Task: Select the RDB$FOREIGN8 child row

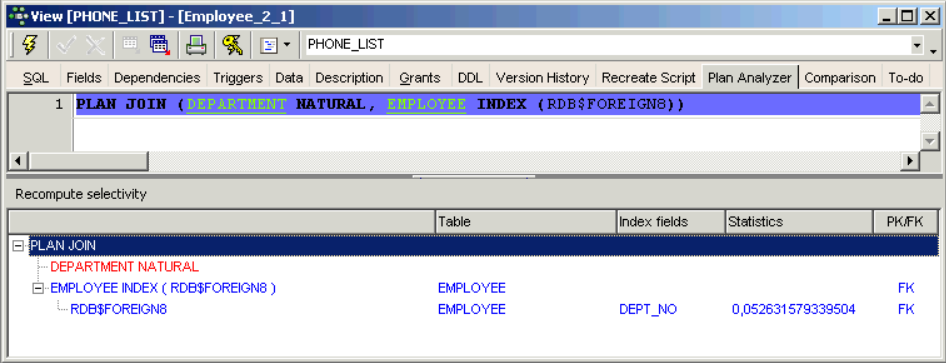Action: 119,309
